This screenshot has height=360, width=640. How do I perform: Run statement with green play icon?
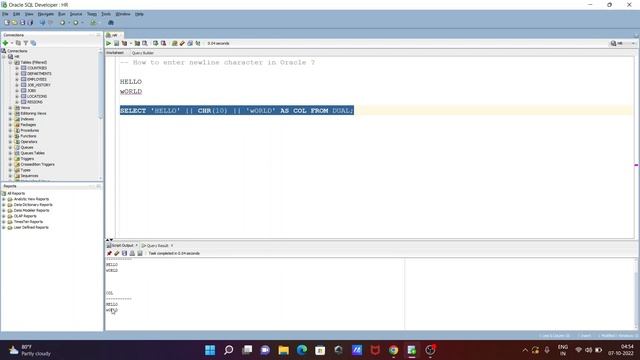109,43
